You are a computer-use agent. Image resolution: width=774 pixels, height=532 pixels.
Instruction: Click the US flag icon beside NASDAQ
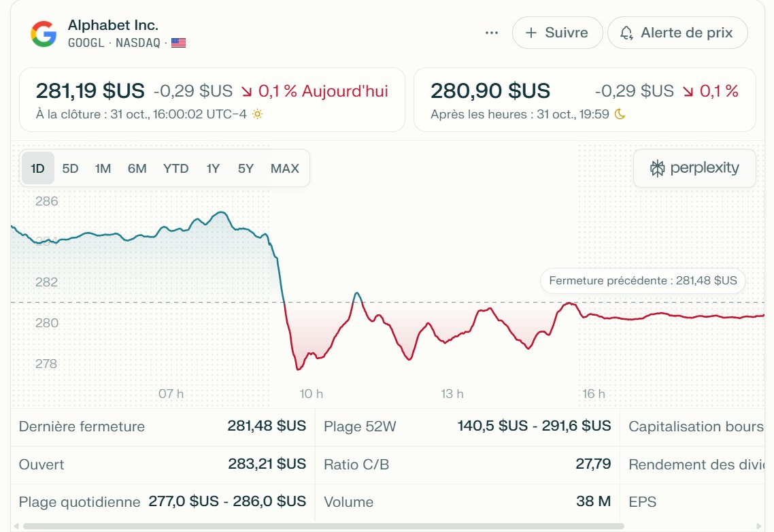pos(178,42)
